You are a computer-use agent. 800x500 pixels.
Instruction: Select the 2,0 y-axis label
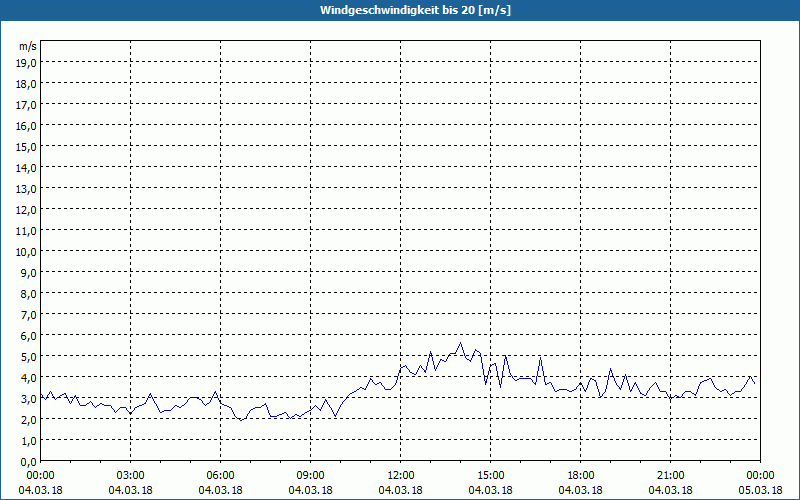click(x=30, y=420)
